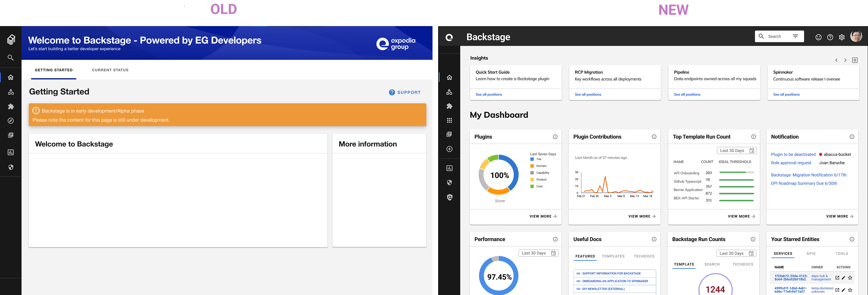Select the SEARCH tab in Backstage Run Counts
The image size is (868, 295).
[x=712, y=265]
